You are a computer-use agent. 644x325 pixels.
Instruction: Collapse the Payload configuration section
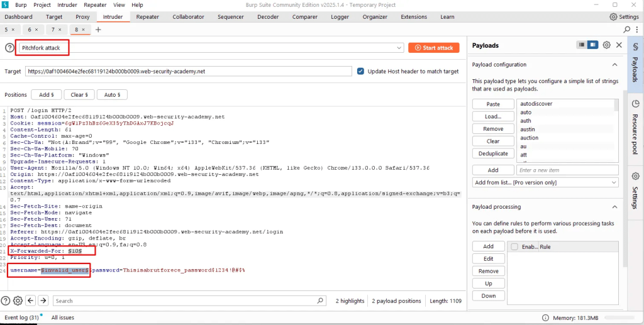(614, 65)
